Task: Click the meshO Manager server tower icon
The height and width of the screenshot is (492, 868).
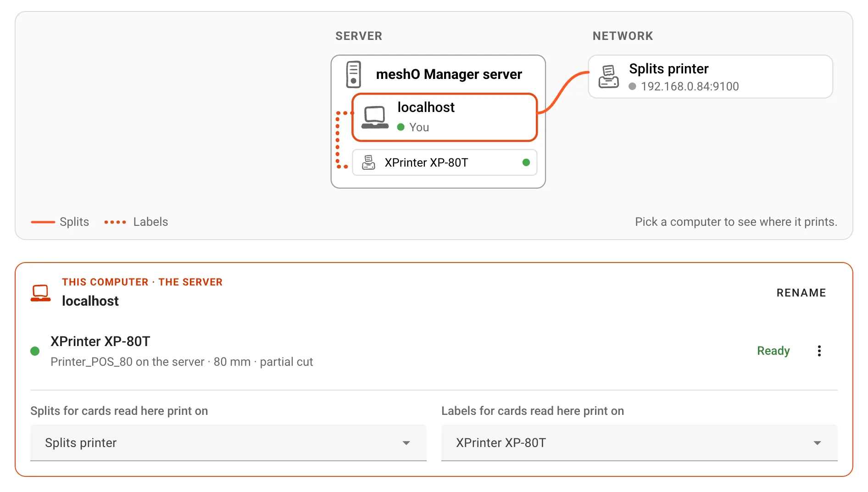Action: click(x=353, y=74)
